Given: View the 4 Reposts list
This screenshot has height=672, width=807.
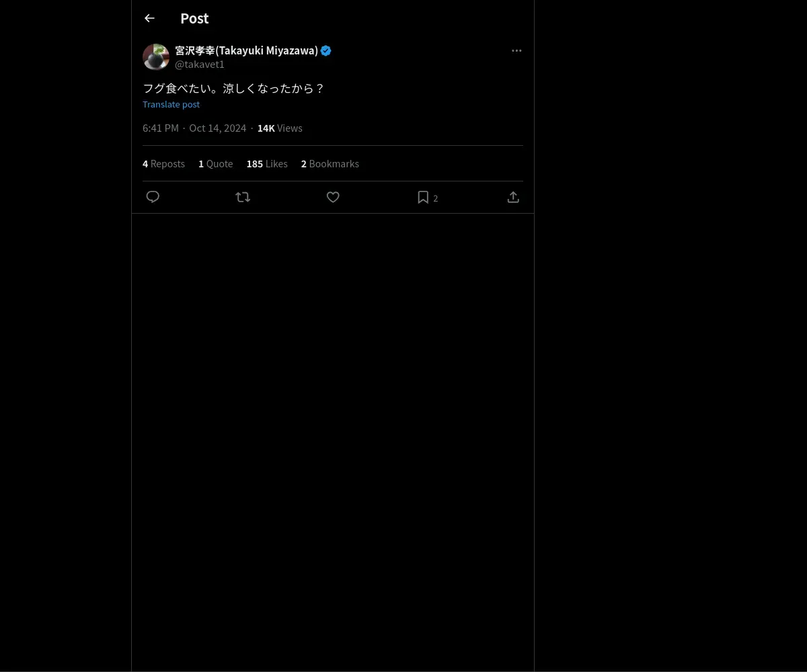Looking at the screenshot, I should coord(163,164).
